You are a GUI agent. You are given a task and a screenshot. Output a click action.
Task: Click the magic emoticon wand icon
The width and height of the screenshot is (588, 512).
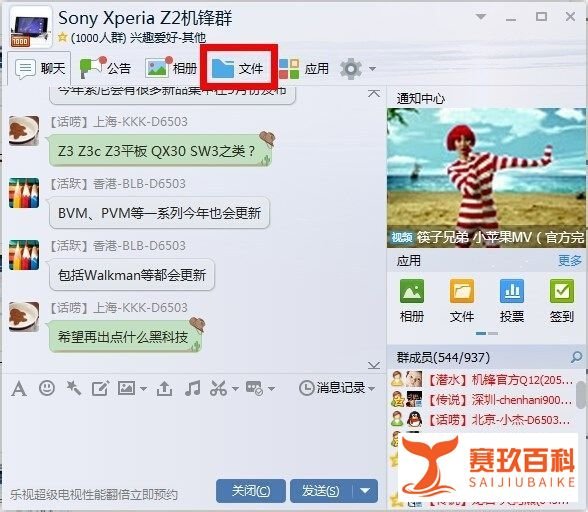[74, 388]
